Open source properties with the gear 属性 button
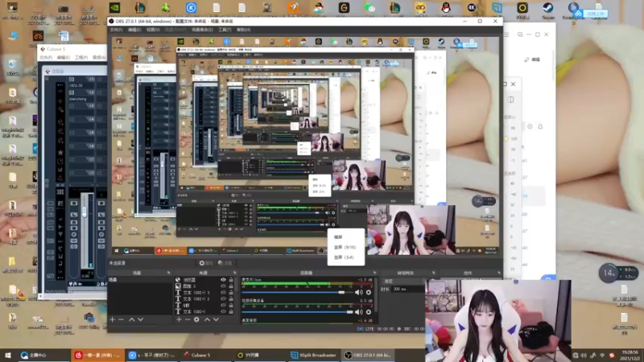 tap(206, 263)
